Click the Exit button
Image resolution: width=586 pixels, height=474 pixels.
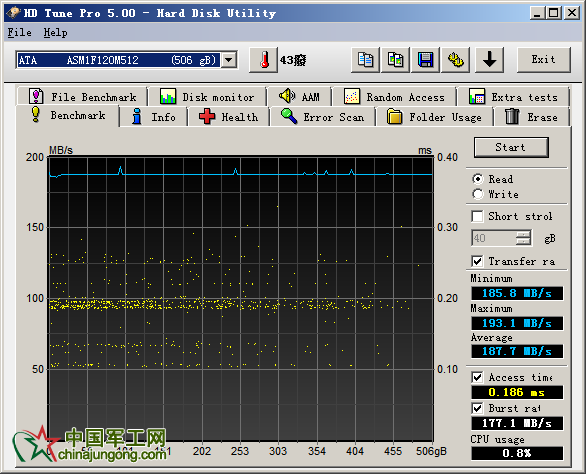(x=543, y=59)
